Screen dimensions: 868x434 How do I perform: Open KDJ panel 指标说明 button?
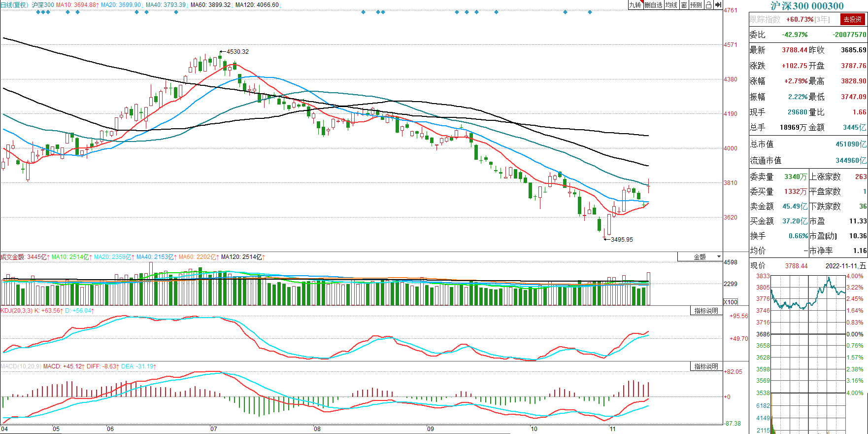coord(706,311)
